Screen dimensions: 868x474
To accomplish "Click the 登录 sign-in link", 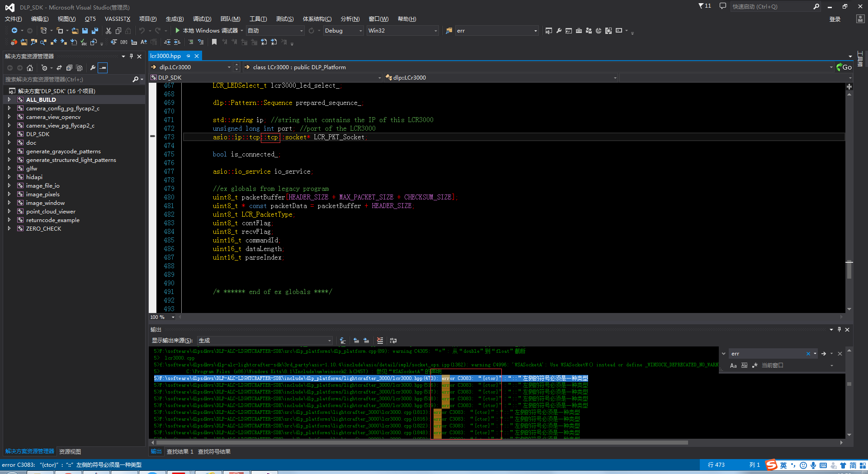I will click(835, 19).
